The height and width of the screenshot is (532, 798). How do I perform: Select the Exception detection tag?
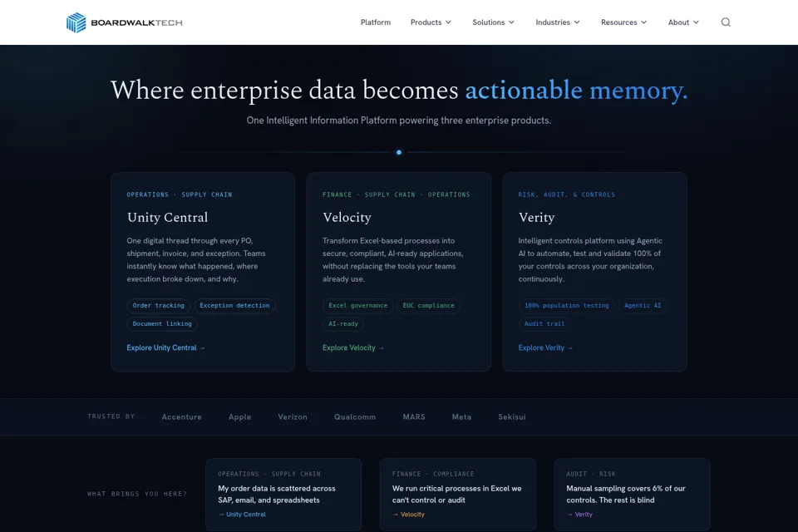(234, 305)
